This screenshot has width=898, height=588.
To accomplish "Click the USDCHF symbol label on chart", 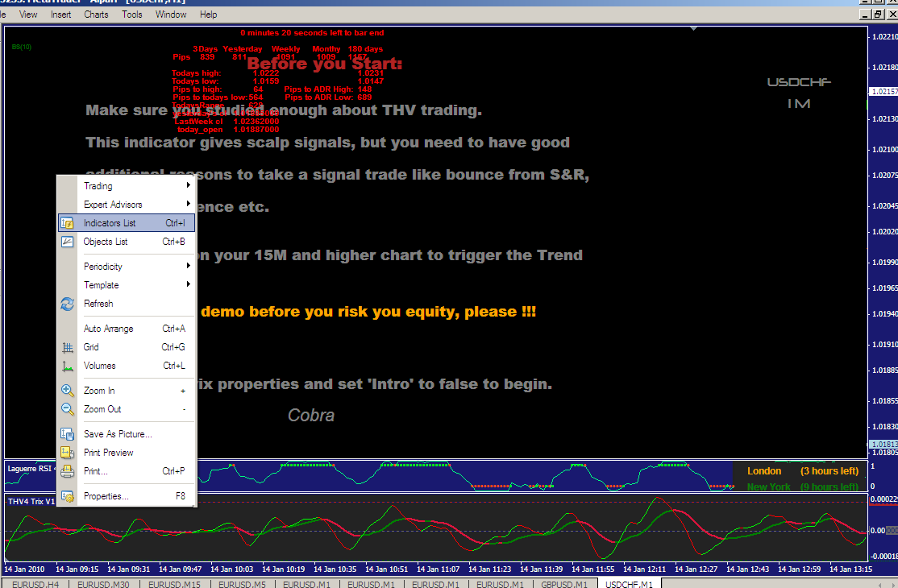I will click(x=799, y=82).
